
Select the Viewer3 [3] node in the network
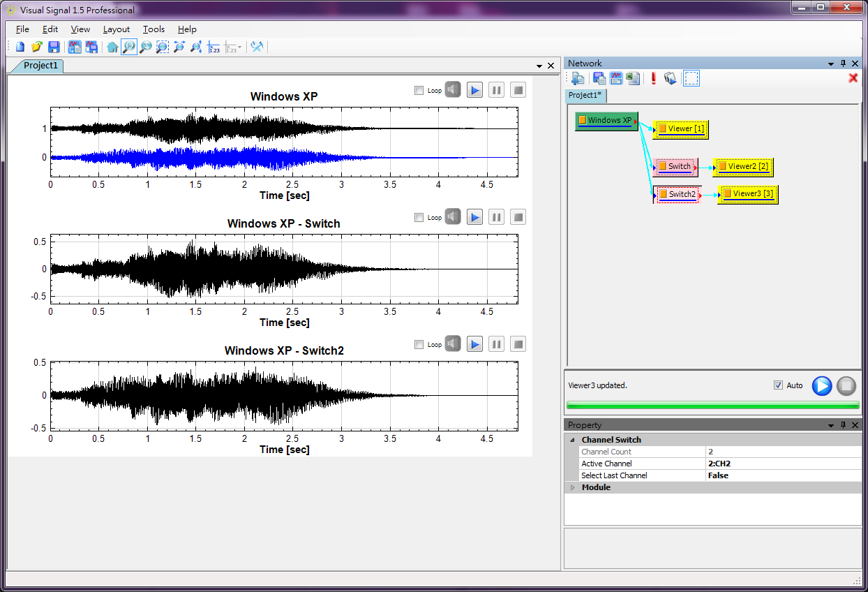(747, 194)
